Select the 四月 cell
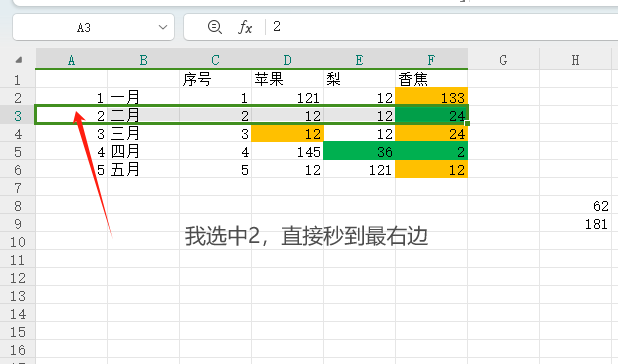Screen dimensions: 618x364 click(x=143, y=152)
